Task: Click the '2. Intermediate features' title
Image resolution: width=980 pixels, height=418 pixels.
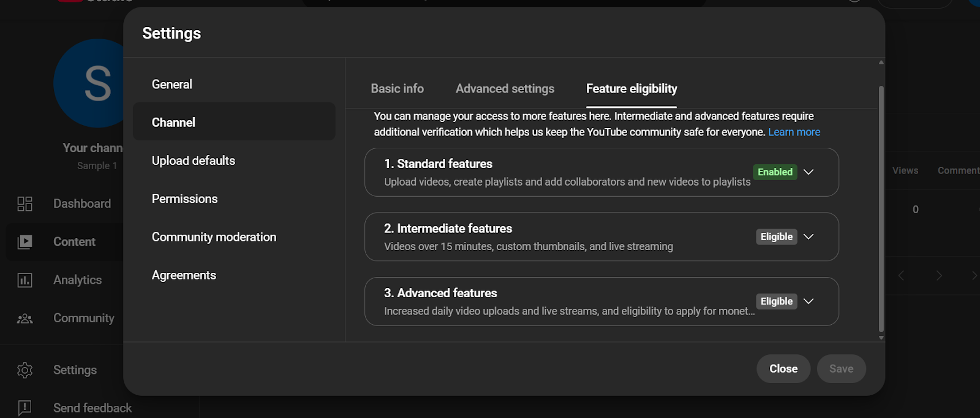Action: (x=448, y=229)
